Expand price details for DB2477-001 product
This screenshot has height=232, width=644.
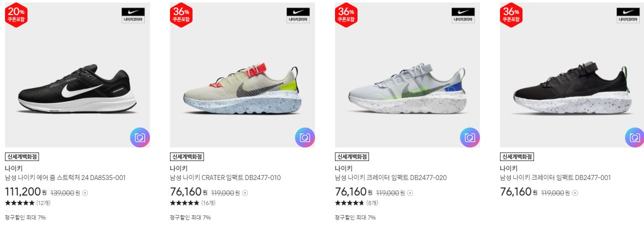[x=575, y=193]
